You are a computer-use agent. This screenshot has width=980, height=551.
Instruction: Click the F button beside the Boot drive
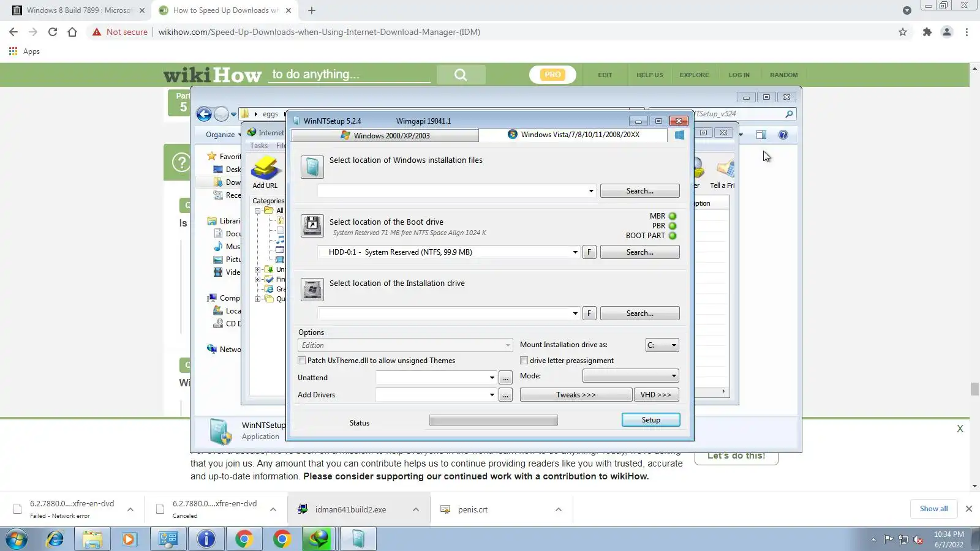pyautogui.click(x=589, y=252)
